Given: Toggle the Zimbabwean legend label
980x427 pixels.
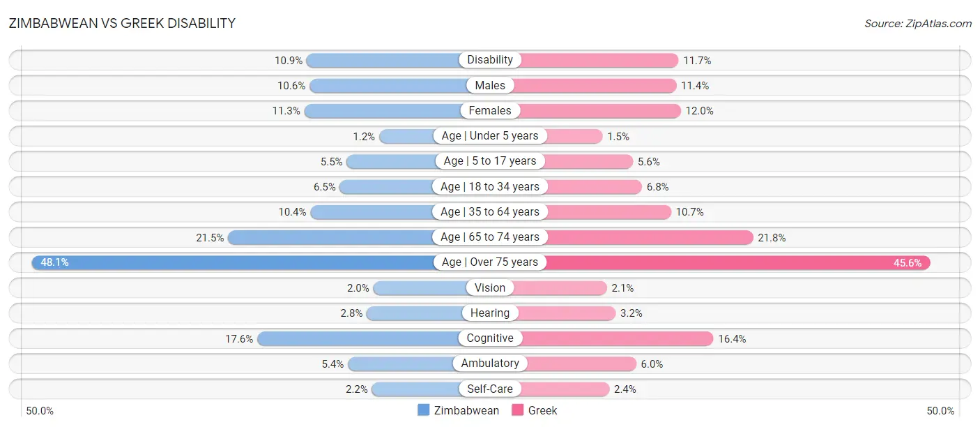Looking at the screenshot, I should click(x=466, y=410).
